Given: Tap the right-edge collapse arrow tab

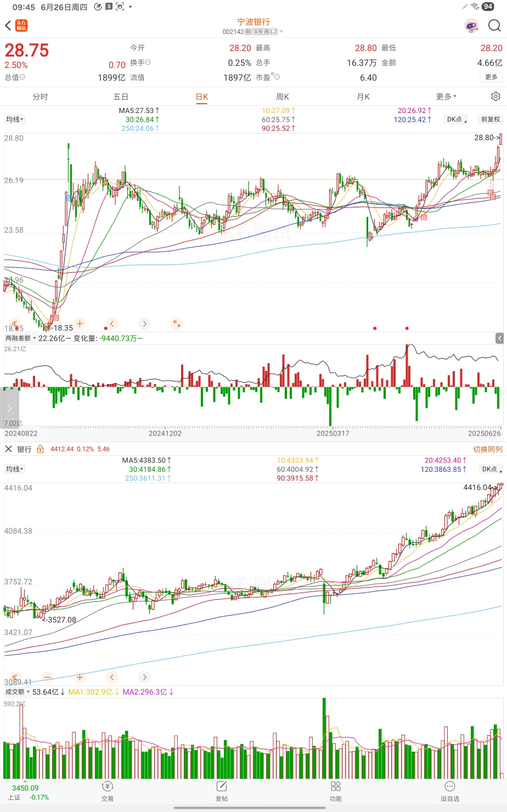Looking at the screenshot, I should (499, 339).
